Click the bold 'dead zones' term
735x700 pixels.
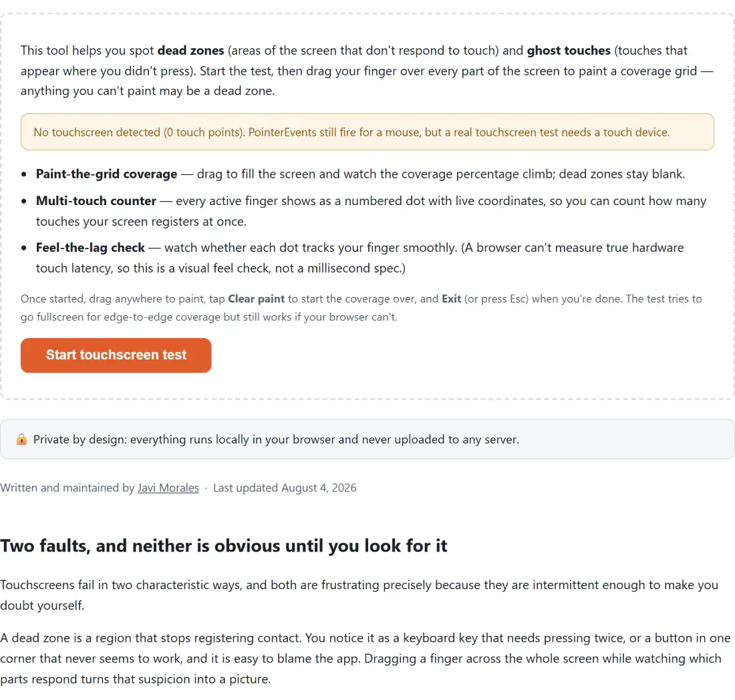pyautogui.click(x=191, y=50)
